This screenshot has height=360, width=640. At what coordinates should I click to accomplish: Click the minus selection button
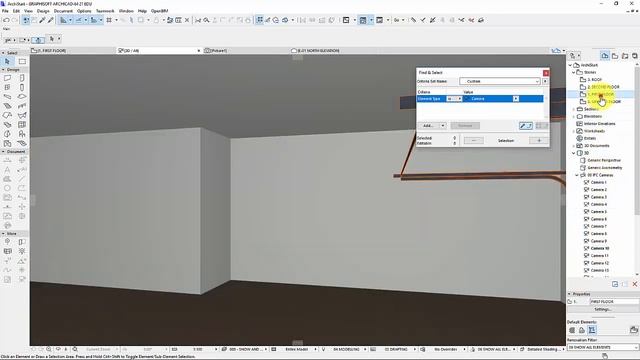click(x=474, y=140)
